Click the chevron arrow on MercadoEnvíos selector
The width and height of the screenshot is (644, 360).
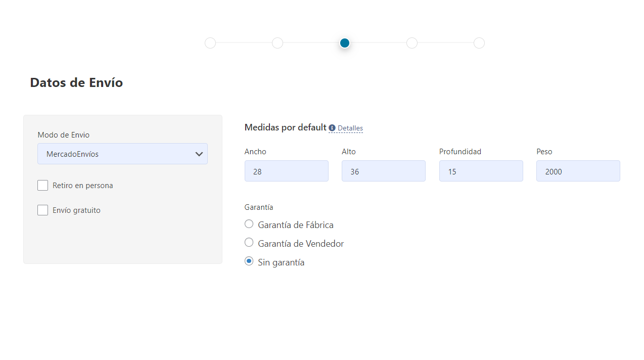199,154
